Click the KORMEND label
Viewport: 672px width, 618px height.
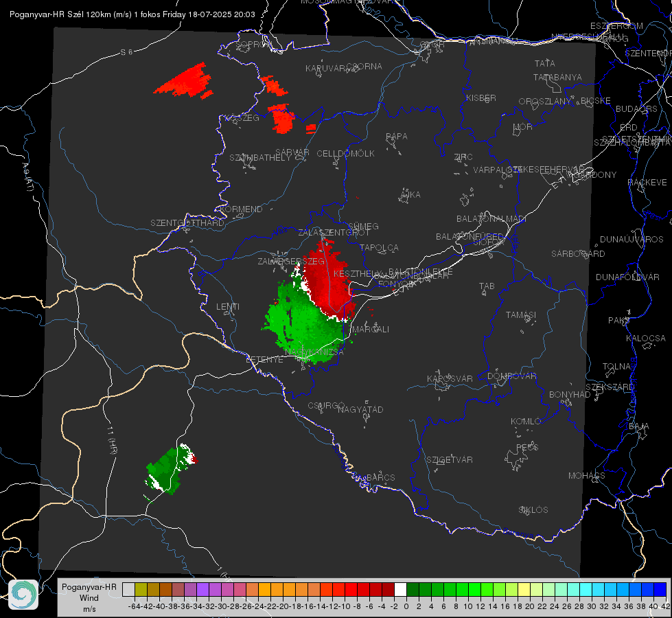pyautogui.click(x=241, y=209)
